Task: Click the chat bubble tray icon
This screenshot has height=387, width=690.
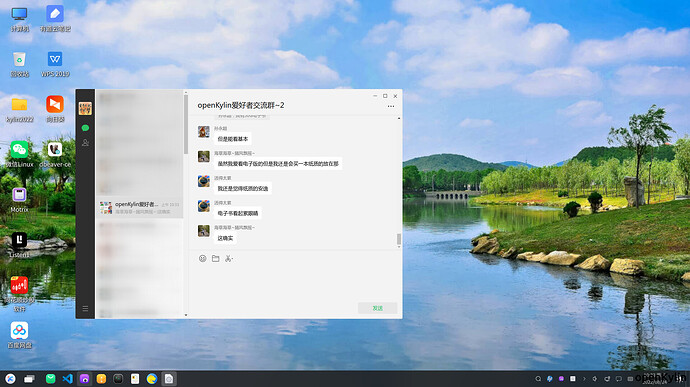Action: coord(618,379)
